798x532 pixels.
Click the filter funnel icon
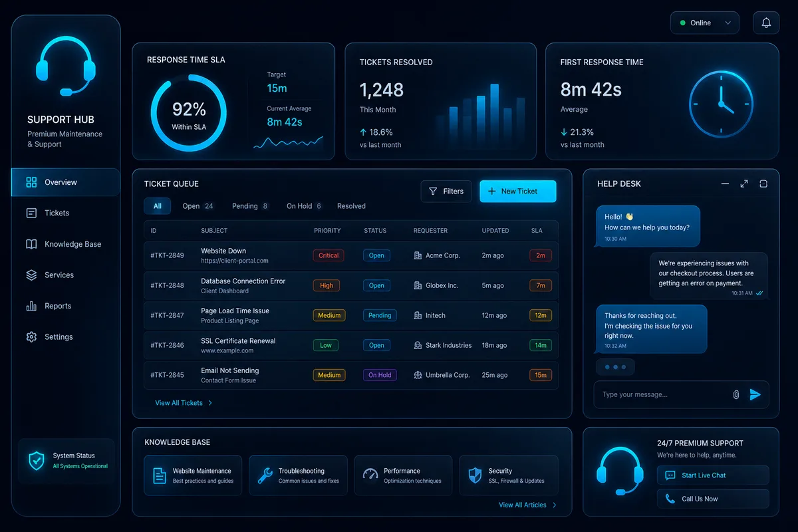pyautogui.click(x=433, y=191)
